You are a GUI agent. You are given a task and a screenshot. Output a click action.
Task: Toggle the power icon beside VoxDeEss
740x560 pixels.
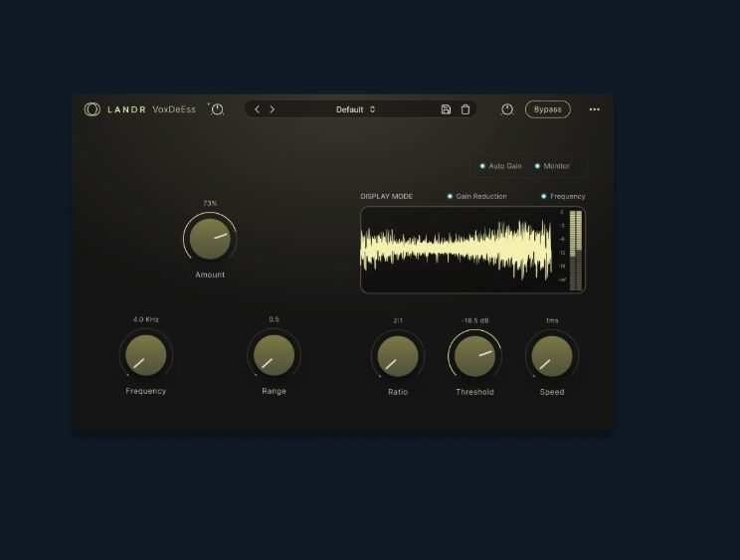click(x=218, y=109)
